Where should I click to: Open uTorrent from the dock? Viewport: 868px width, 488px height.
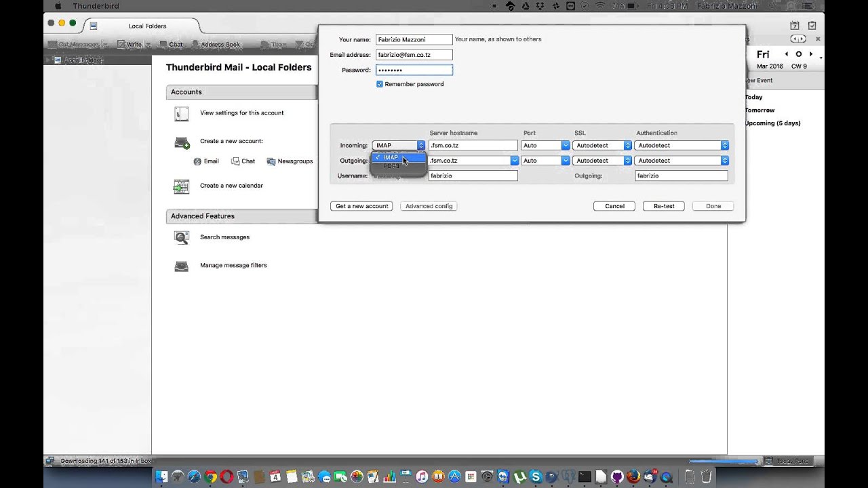click(x=519, y=476)
